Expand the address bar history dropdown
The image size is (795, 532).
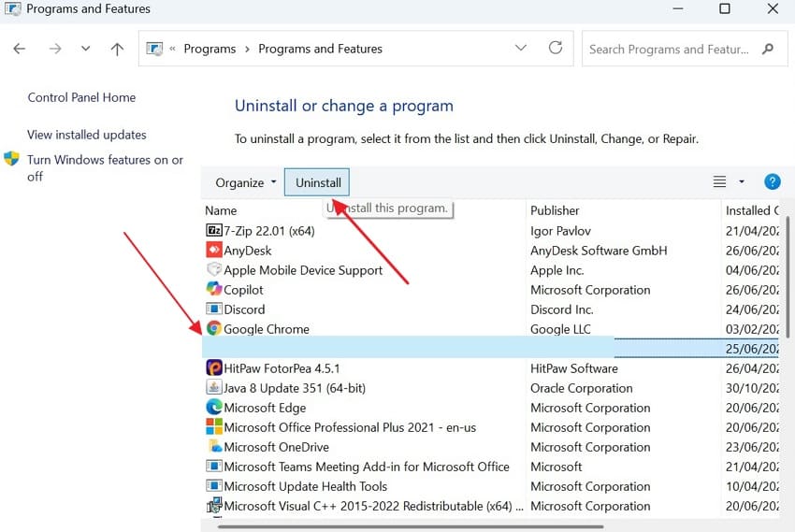[x=521, y=48]
